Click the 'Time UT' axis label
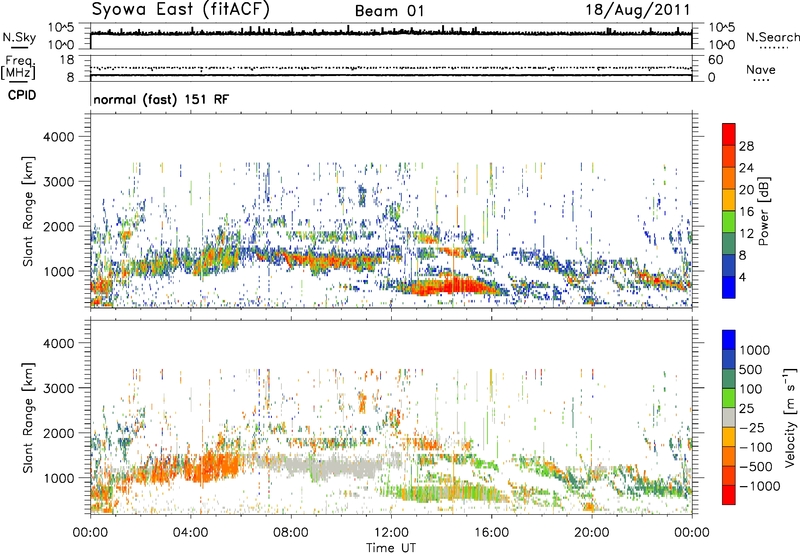This screenshot has width=800, height=554. click(391, 548)
